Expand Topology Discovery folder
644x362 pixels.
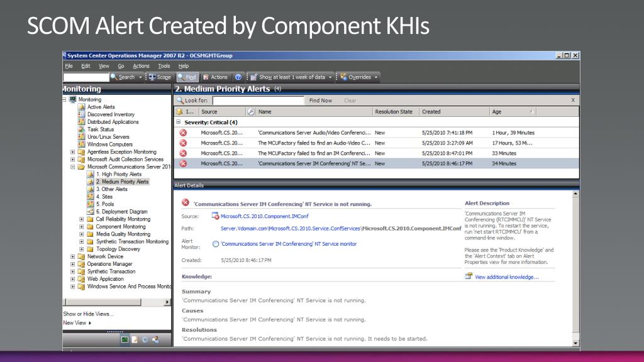click(x=81, y=249)
